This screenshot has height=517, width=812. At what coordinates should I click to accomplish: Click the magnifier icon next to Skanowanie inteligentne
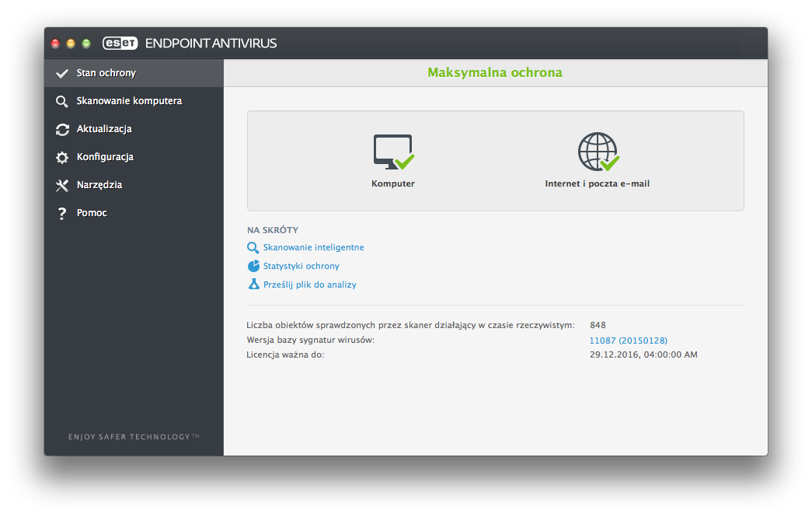click(x=253, y=248)
